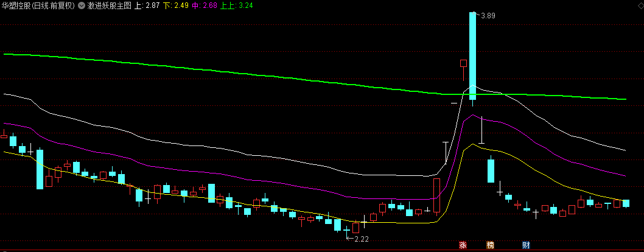The width and height of the screenshot is (644, 252).
Task: Click the 3.89 high price label
Action: [488, 16]
